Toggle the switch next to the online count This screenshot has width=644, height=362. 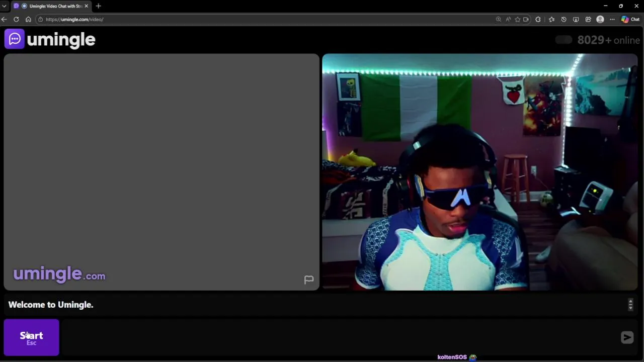pos(564,40)
